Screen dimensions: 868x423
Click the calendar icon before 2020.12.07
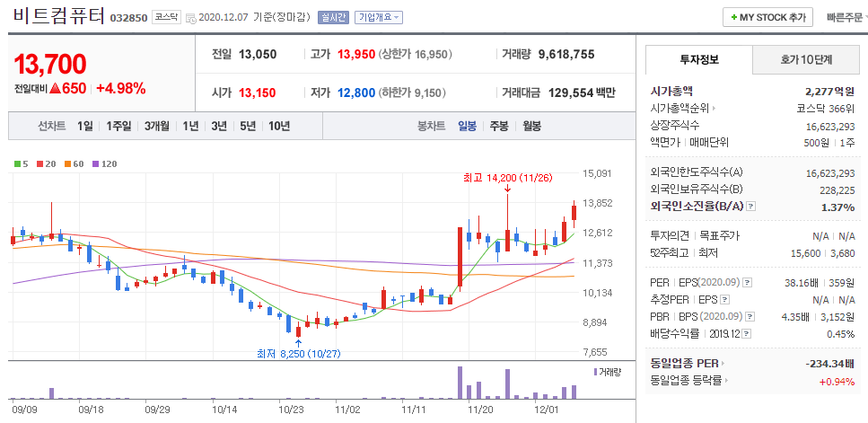click(x=191, y=18)
